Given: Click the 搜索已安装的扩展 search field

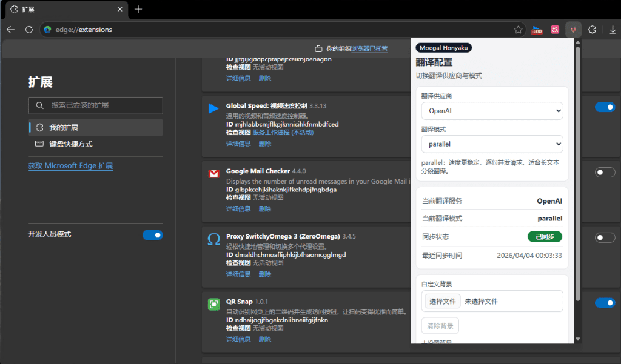Looking at the screenshot, I should pos(95,105).
